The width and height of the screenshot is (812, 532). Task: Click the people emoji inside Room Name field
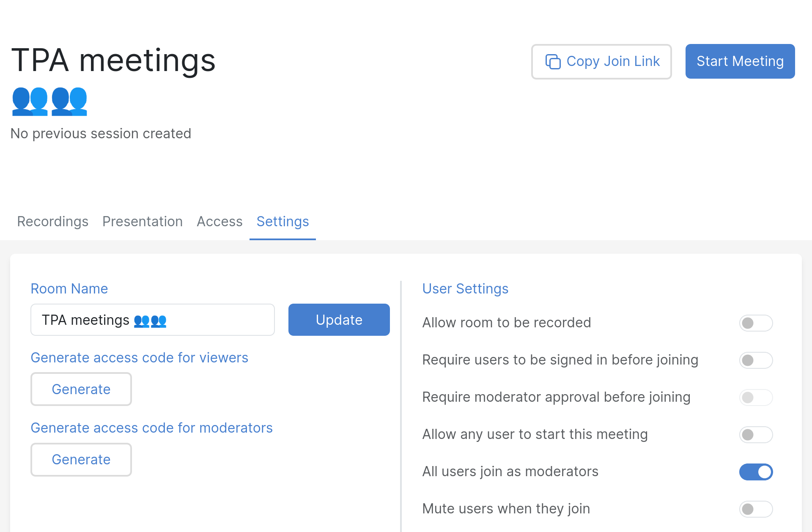click(x=150, y=320)
